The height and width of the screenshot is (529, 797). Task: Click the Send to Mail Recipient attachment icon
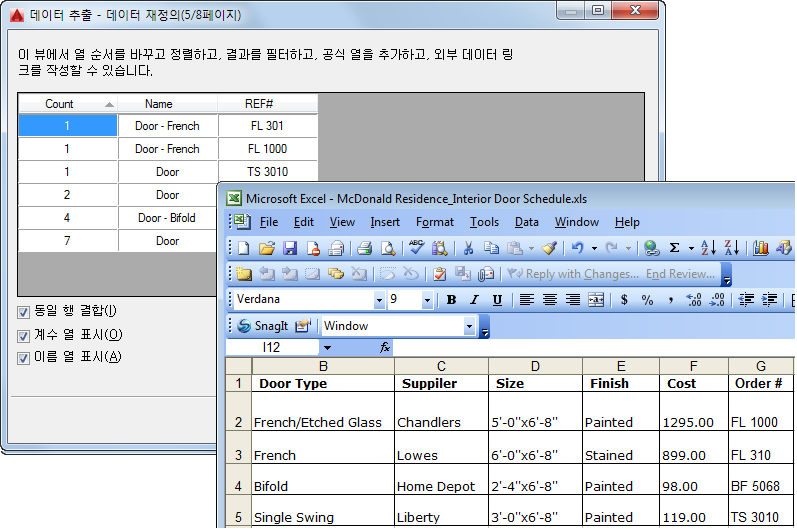click(486, 274)
